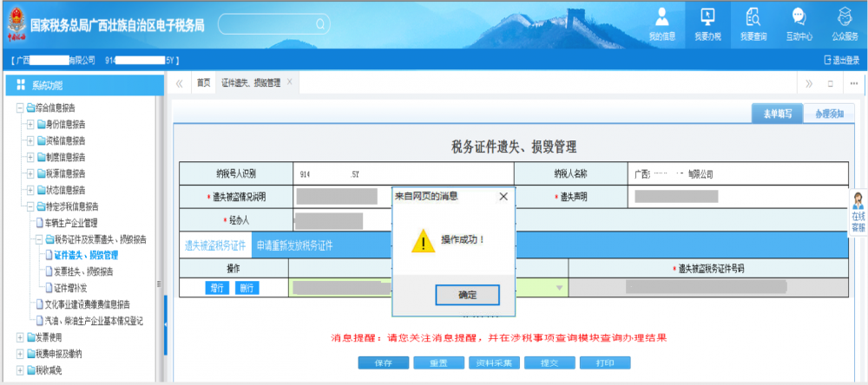Open 我的信息 in the top navigation
The width and height of the screenshot is (868, 385).
click(661, 23)
